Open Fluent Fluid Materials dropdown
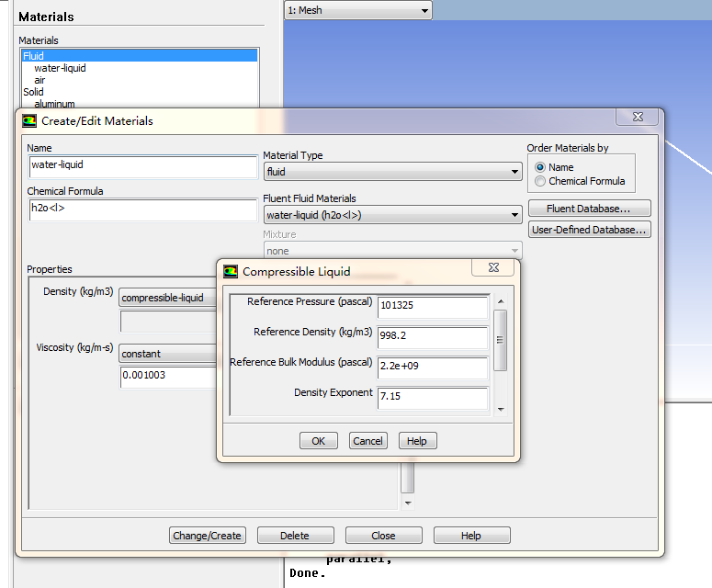 pyautogui.click(x=393, y=215)
